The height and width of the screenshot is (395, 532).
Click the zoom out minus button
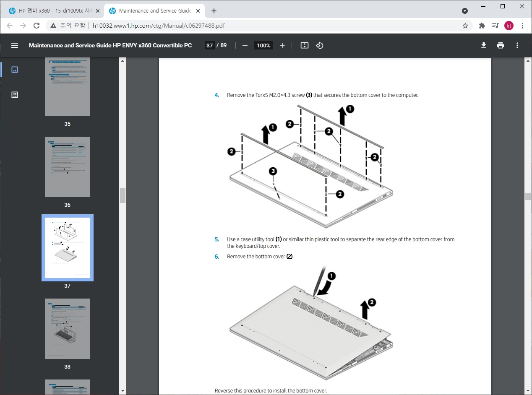245,45
